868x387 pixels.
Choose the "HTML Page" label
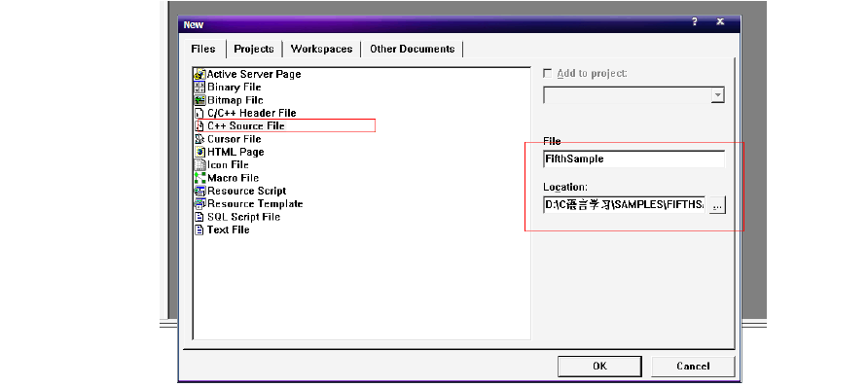235,152
